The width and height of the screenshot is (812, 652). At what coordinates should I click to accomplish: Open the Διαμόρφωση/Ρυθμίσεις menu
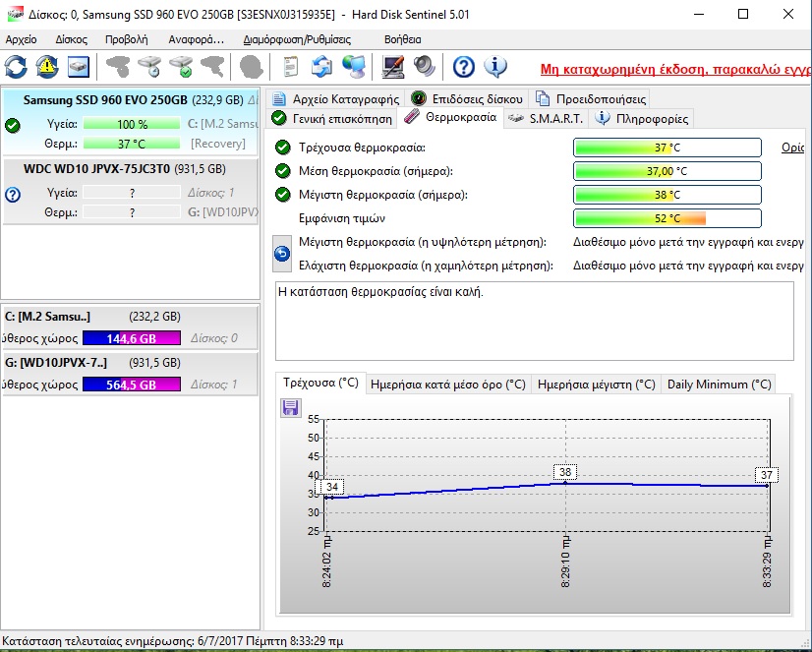pos(297,39)
